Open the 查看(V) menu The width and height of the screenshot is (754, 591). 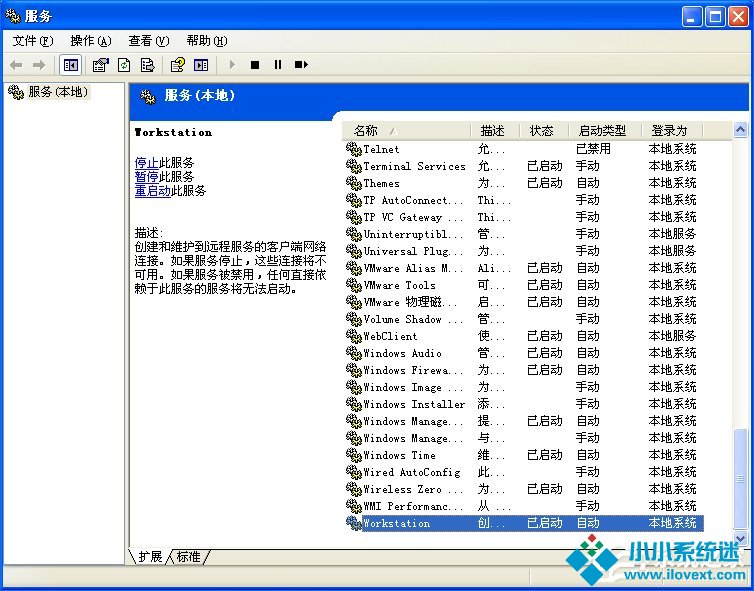point(149,41)
